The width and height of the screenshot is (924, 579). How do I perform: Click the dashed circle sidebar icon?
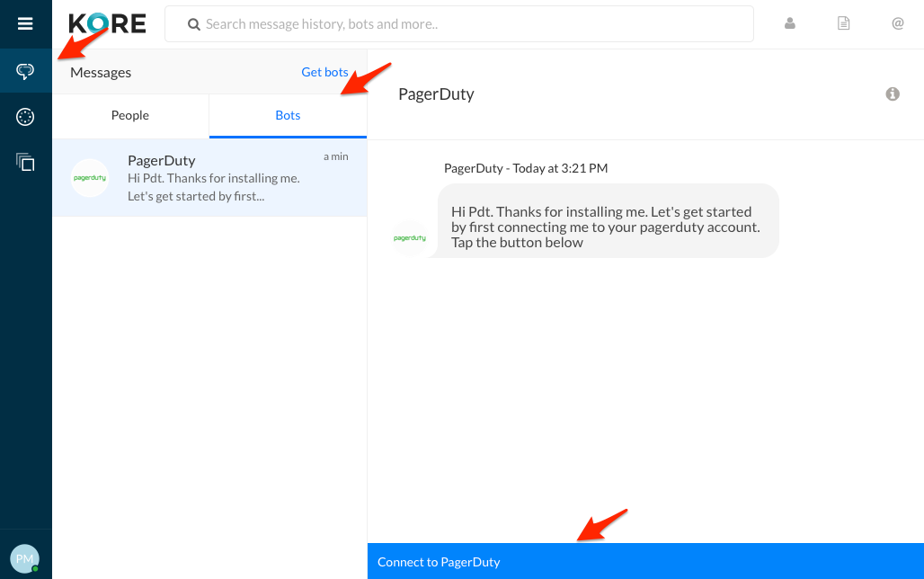click(x=25, y=117)
